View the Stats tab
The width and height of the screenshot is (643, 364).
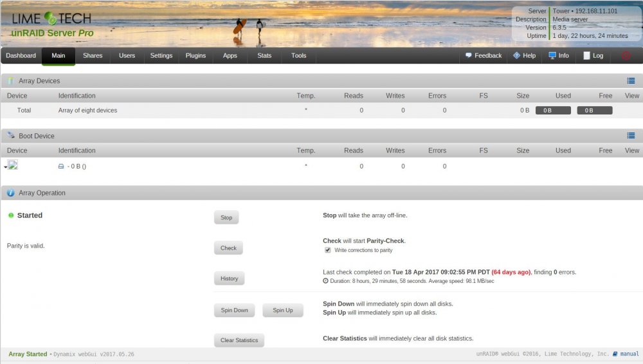click(x=264, y=55)
